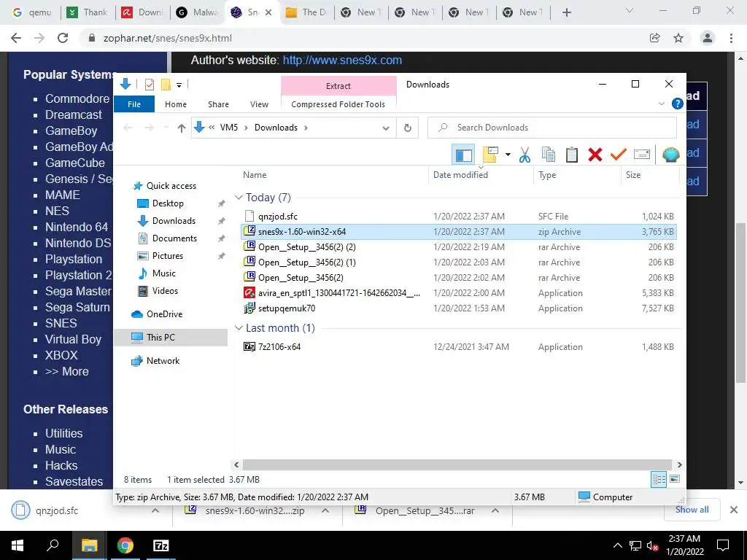Click the New folder icon in toolbar
The width and height of the screenshot is (747, 560).
[x=490, y=155]
